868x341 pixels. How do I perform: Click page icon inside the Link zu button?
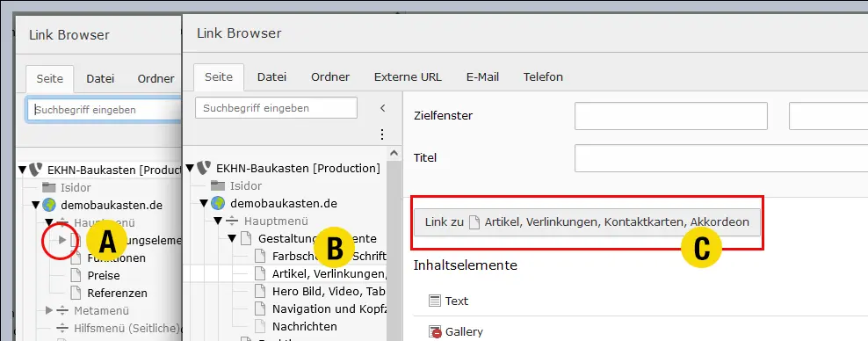474,222
